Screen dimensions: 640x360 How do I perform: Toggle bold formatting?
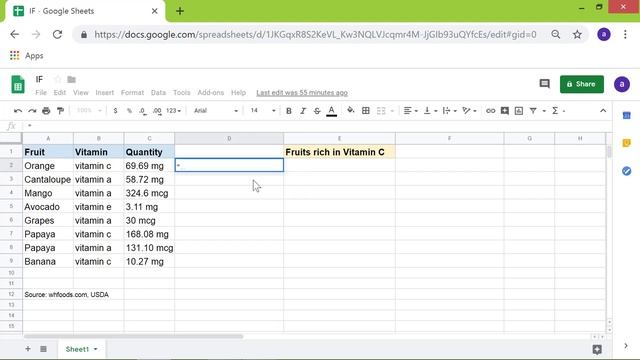289,111
